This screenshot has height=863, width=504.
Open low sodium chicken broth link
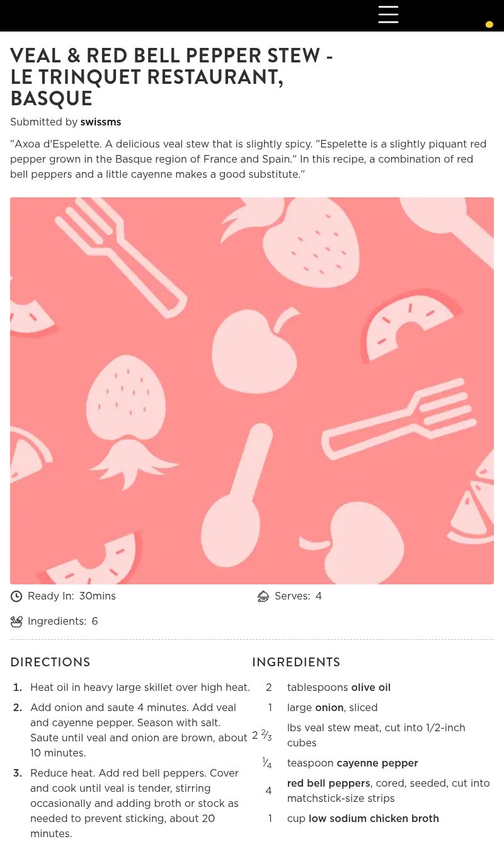point(374,818)
